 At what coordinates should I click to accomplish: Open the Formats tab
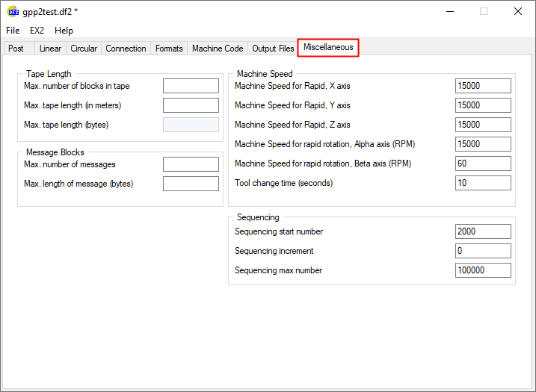point(169,49)
